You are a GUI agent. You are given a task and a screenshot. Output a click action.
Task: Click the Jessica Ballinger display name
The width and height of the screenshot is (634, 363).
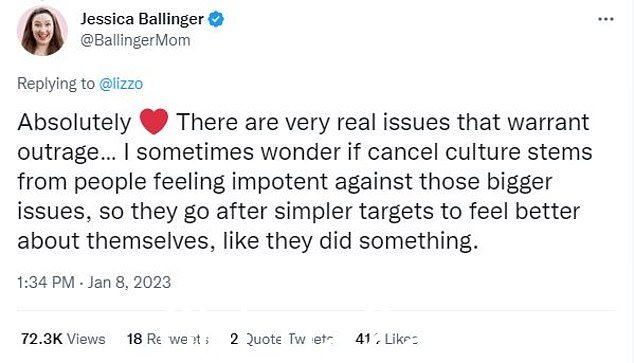142,19
